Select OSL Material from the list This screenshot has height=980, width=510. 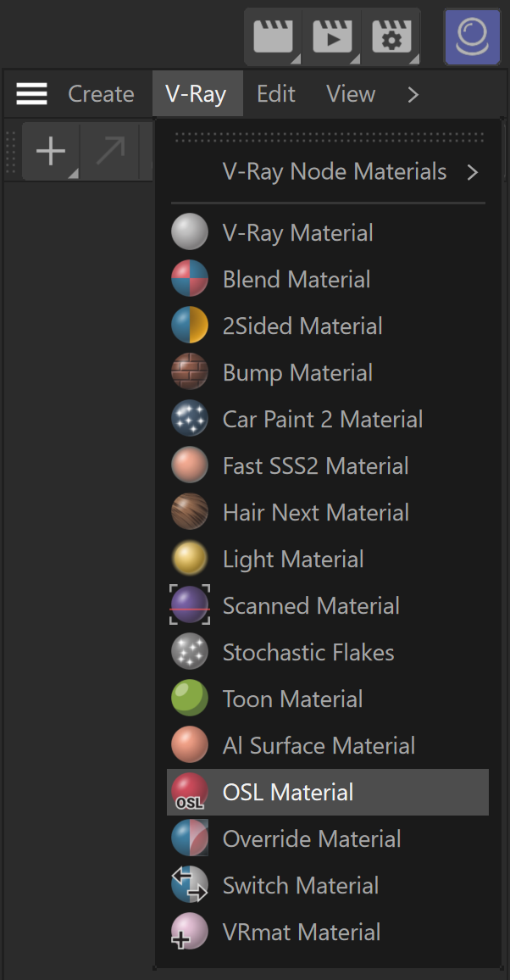pos(328,792)
